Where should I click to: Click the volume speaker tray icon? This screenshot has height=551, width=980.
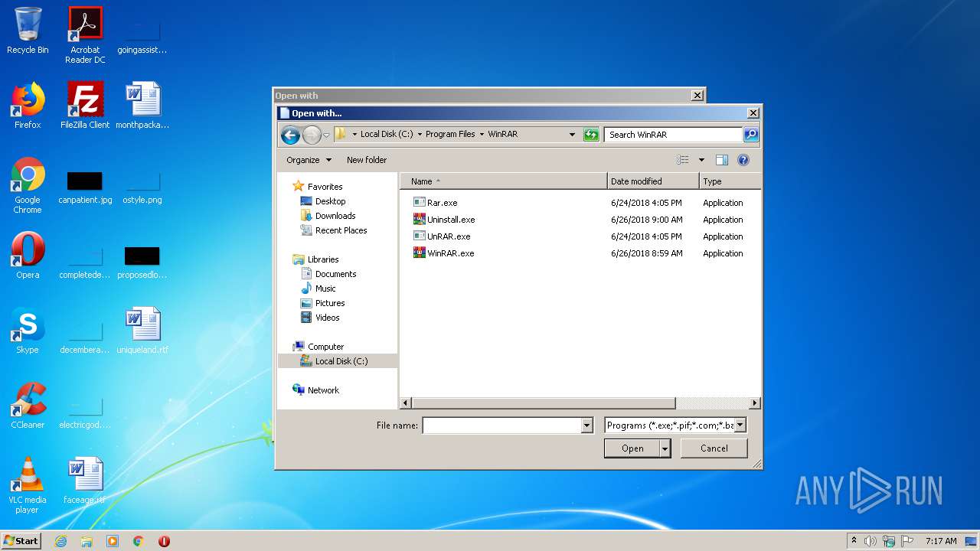[871, 541]
